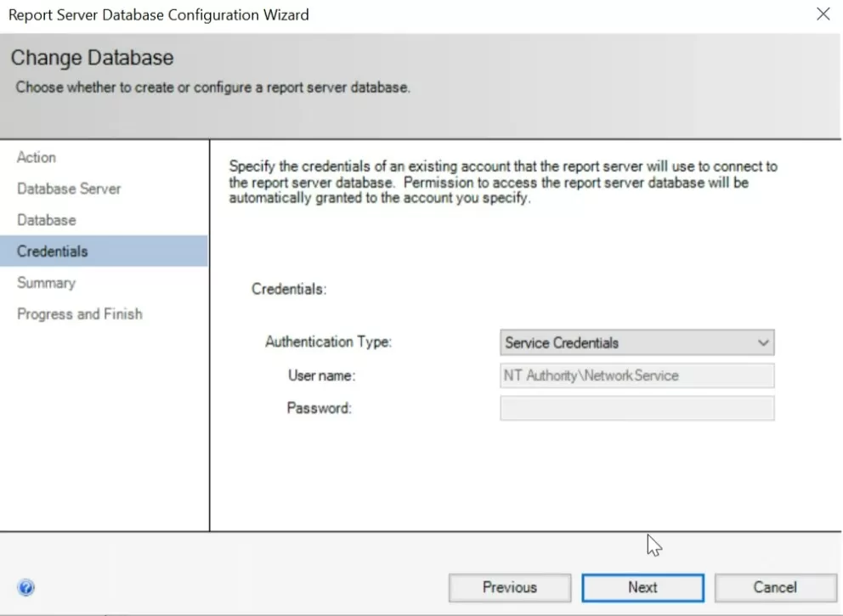The height and width of the screenshot is (616, 843).
Task: Open the Database step in sidebar
Action: [x=46, y=219]
